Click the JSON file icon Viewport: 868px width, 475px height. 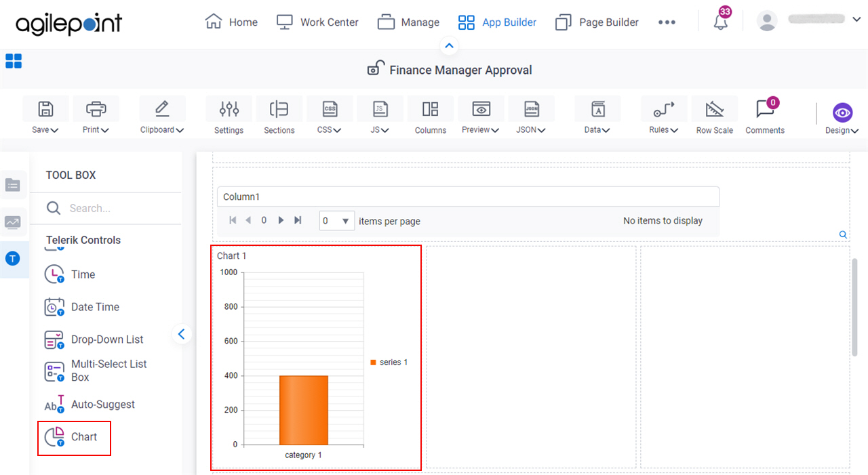click(x=532, y=108)
